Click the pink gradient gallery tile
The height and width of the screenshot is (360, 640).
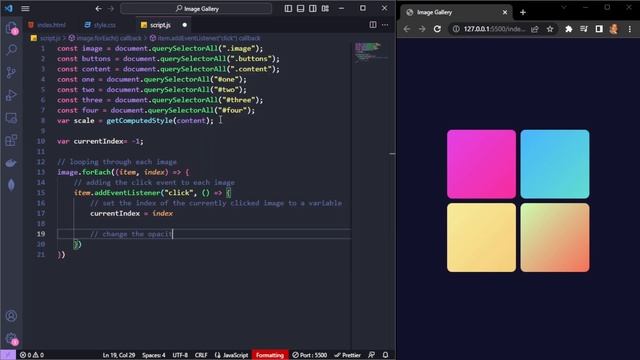(481, 164)
